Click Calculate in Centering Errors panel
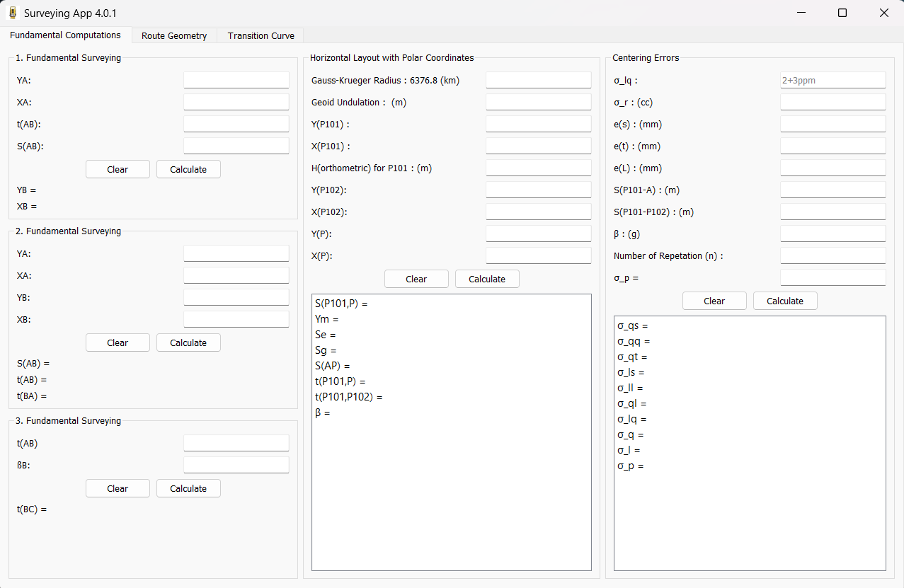 pos(784,301)
